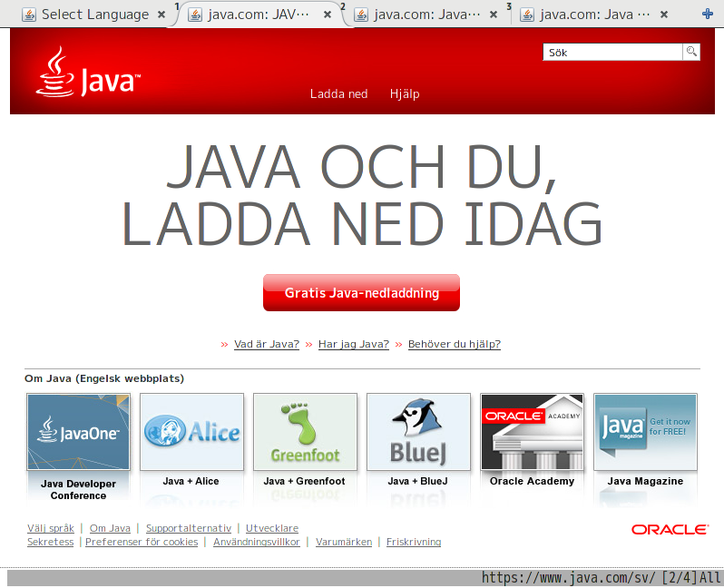Screen dimensions: 724x588
Task: Open the JavaOne thumbnail
Action: (79, 432)
